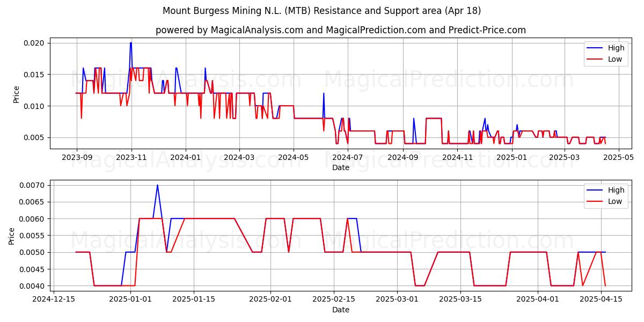This screenshot has height=322, width=644.
Task: Click the '2025-03-15' x-axis label
Action: pos(461,300)
